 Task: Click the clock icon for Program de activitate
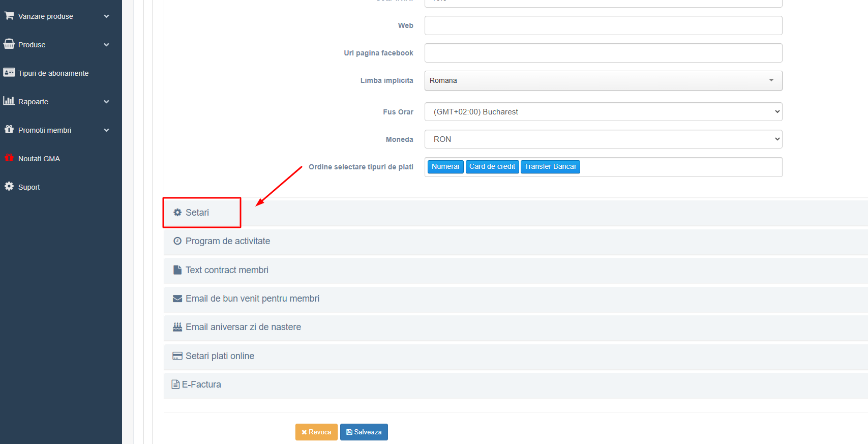(177, 241)
